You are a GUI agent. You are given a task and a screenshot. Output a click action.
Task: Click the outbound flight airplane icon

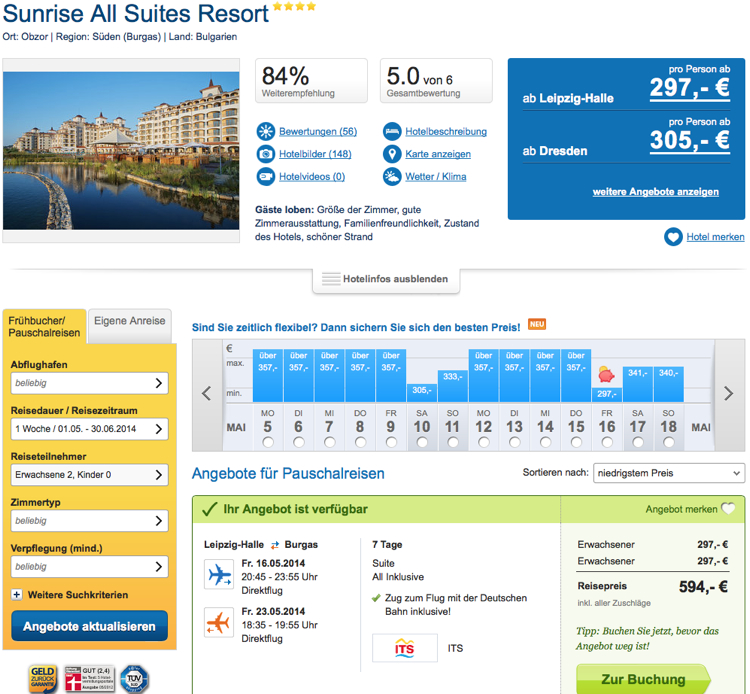point(219,574)
